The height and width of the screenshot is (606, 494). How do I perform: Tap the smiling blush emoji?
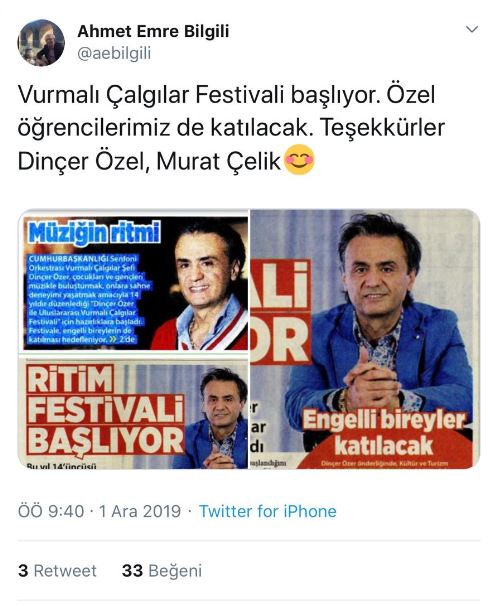[x=299, y=160]
